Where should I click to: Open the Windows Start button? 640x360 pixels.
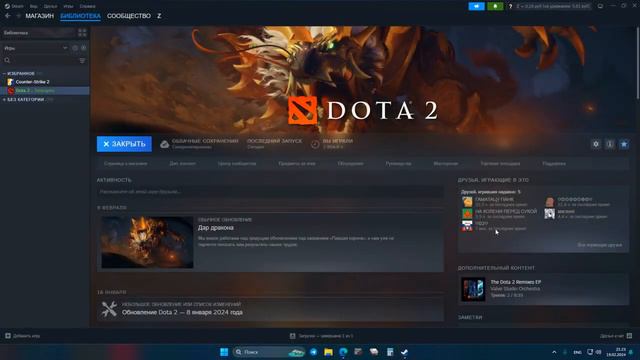coord(224,352)
